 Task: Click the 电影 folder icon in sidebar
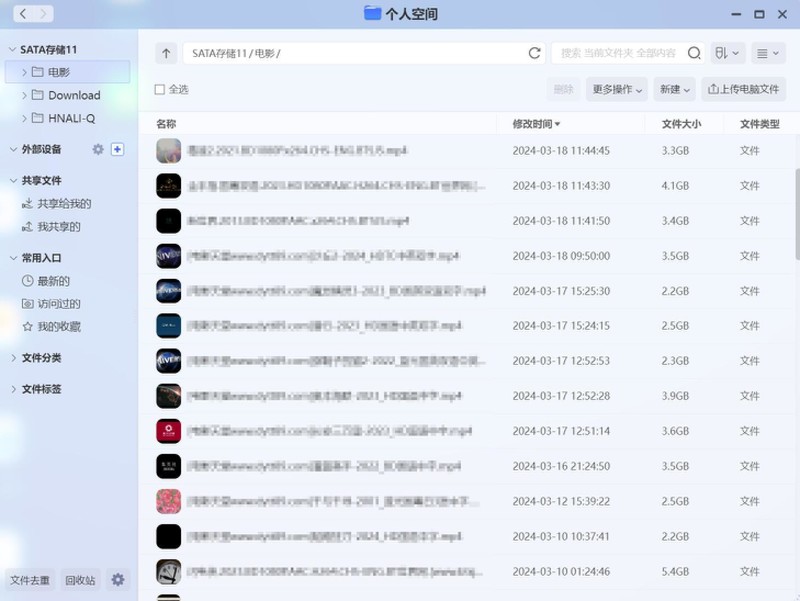(37, 72)
